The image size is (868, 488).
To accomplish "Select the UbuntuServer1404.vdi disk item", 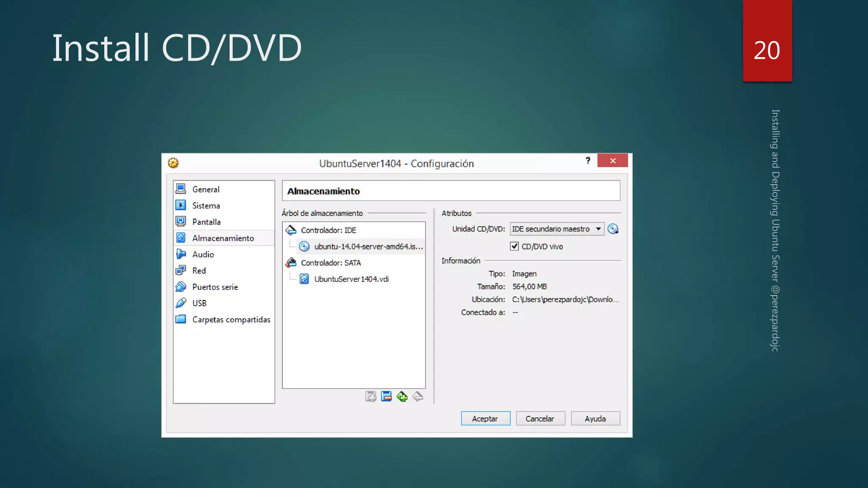I will click(351, 279).
